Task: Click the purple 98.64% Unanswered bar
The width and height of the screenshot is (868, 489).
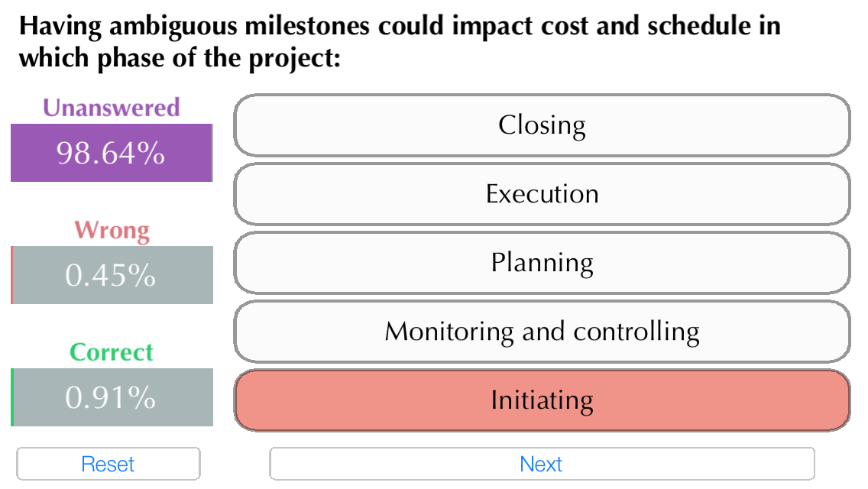Action: [111, 153]
